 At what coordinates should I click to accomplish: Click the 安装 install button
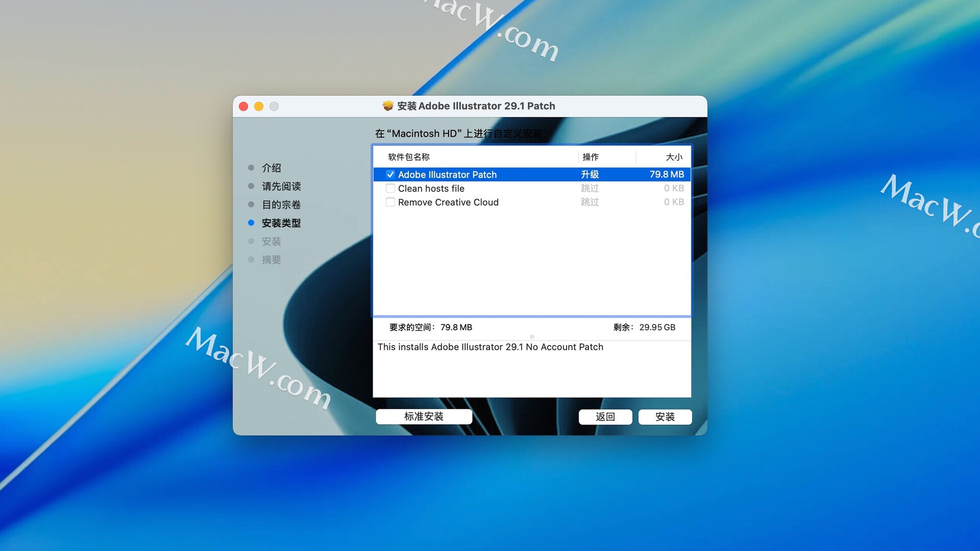(665, 417)
